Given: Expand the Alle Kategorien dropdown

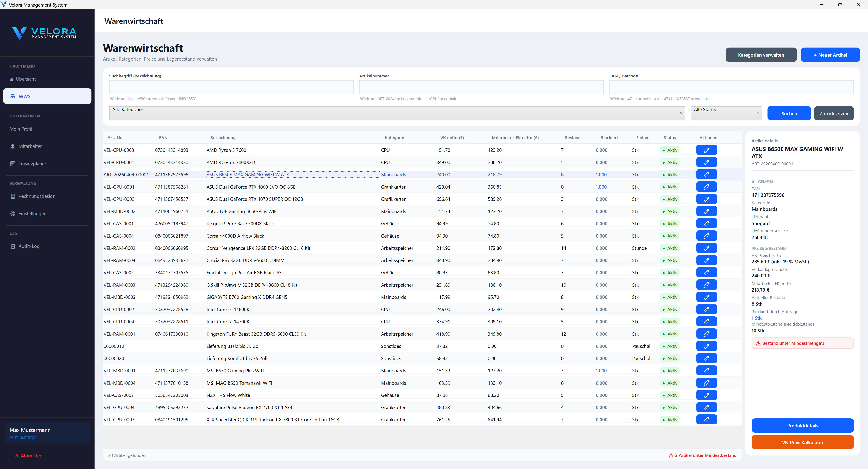Looking at the screenshot, I should 397,113.
